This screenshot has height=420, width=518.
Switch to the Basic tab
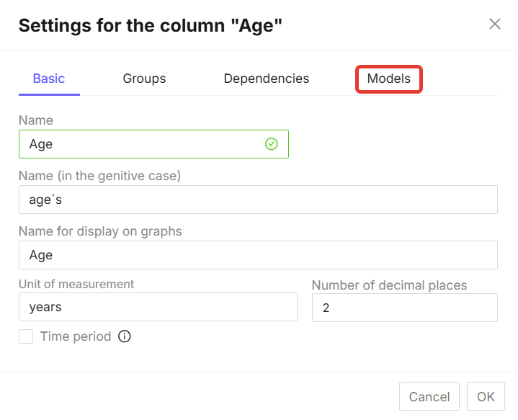click(49, 79)
